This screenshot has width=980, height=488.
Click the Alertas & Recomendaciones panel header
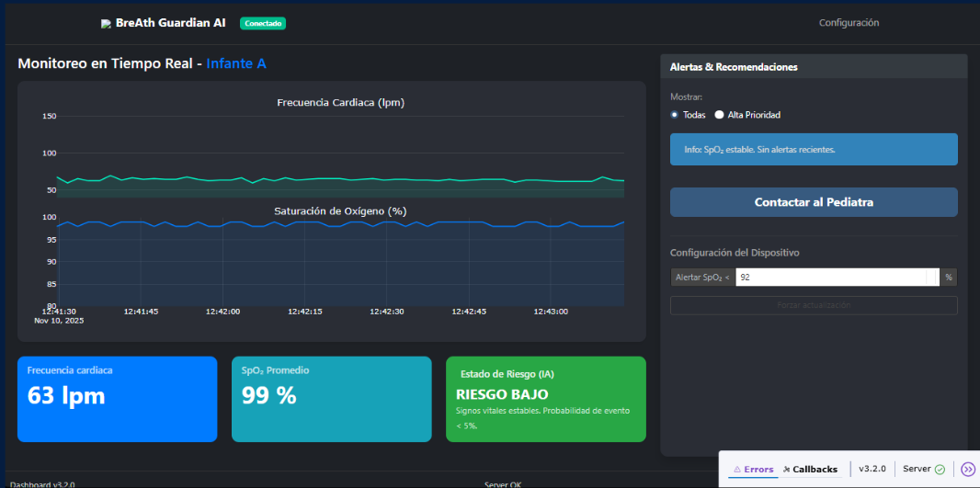coord(814,67)
